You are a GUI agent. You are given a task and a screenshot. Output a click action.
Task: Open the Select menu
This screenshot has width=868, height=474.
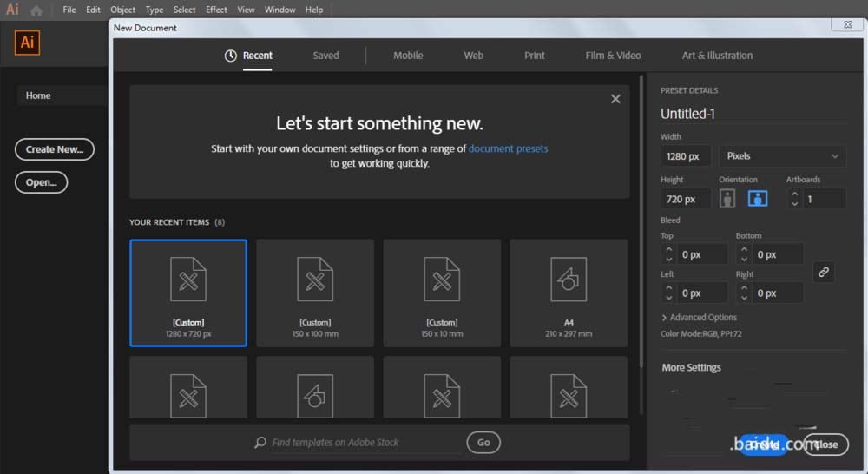pos(184,10)
